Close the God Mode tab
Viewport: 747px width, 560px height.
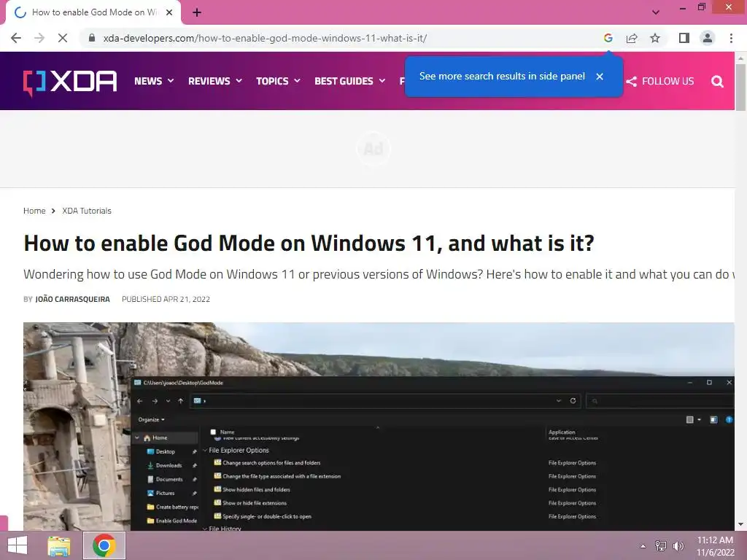pos(169,12)
